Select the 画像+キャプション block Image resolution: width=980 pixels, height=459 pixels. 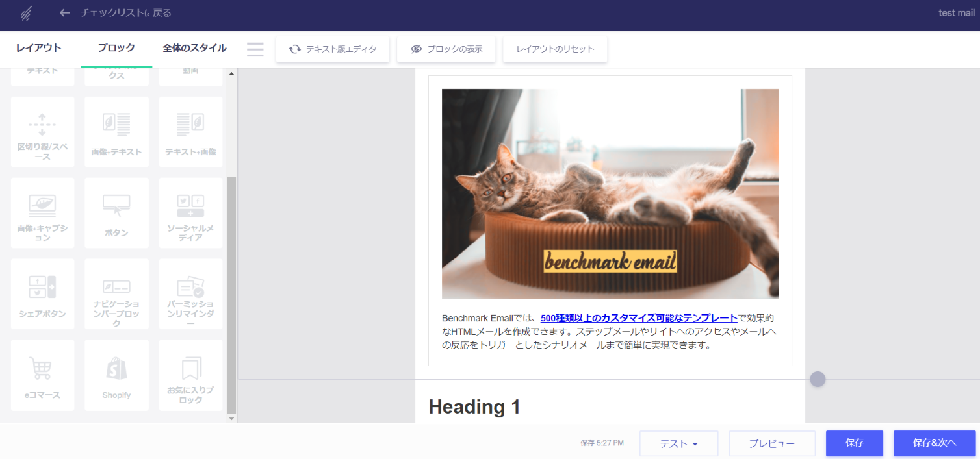pos(42,212)
